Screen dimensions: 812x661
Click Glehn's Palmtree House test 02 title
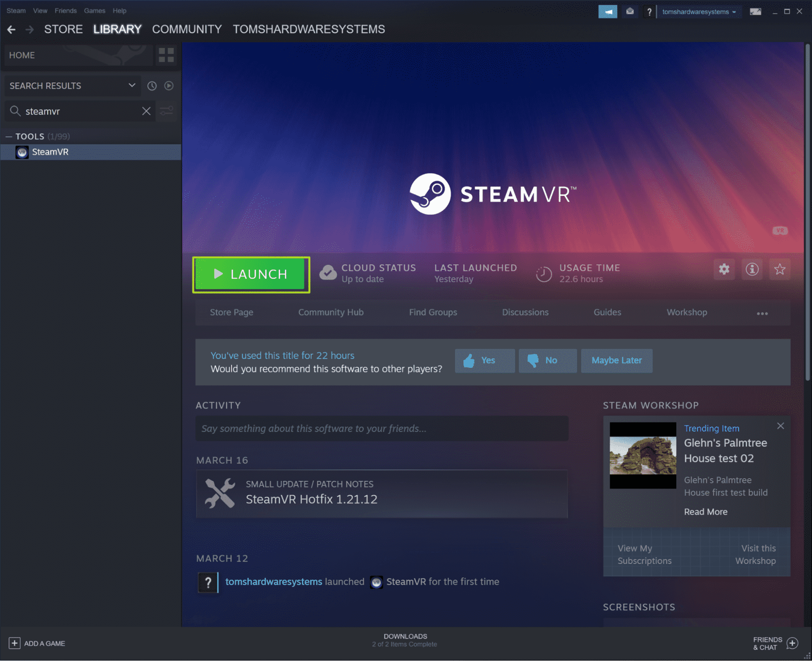(x=725, y=451)
